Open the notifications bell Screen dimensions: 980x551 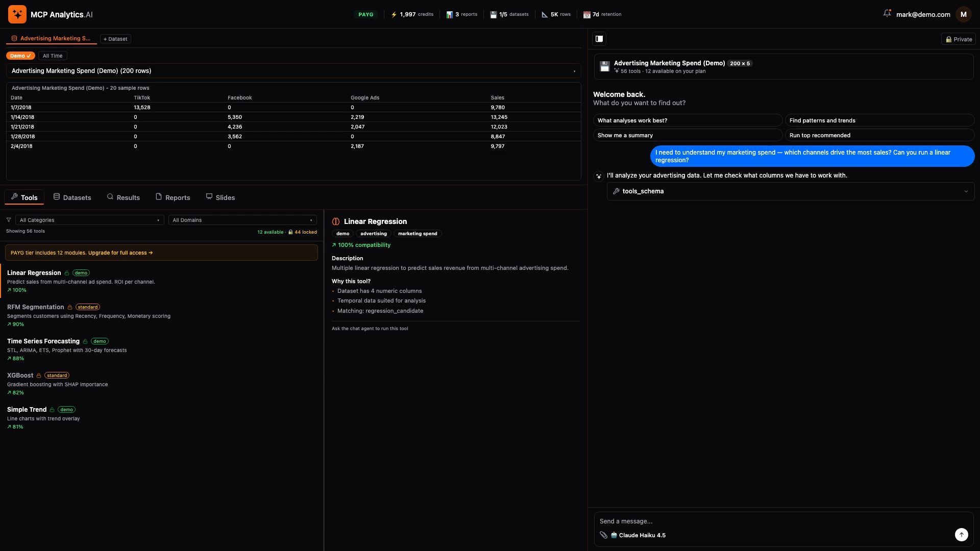click(x=887, y=14)
